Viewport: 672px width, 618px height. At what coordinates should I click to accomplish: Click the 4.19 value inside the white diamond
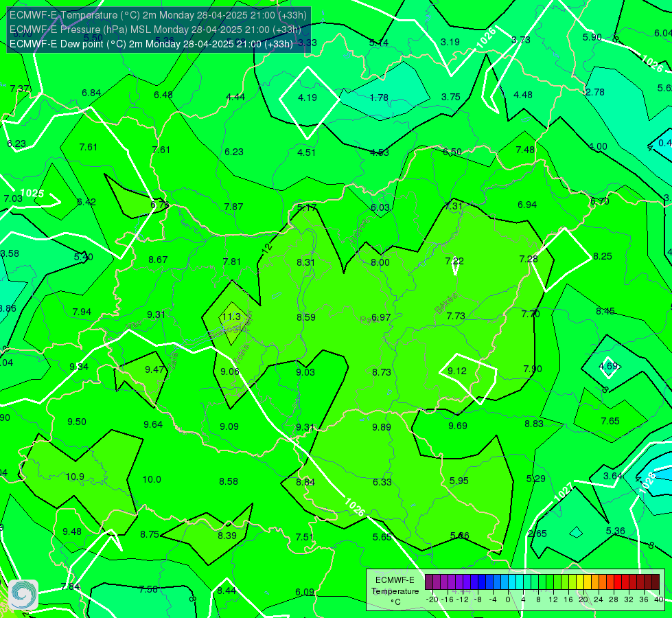click(308, 98)
